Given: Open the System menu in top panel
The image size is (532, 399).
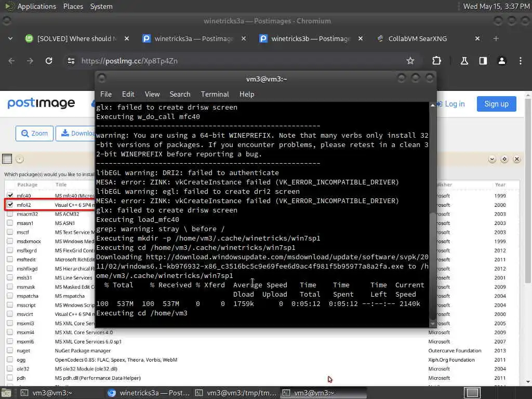Looking at the screenshot, I should pyautogui.click(x=101, y=6).
